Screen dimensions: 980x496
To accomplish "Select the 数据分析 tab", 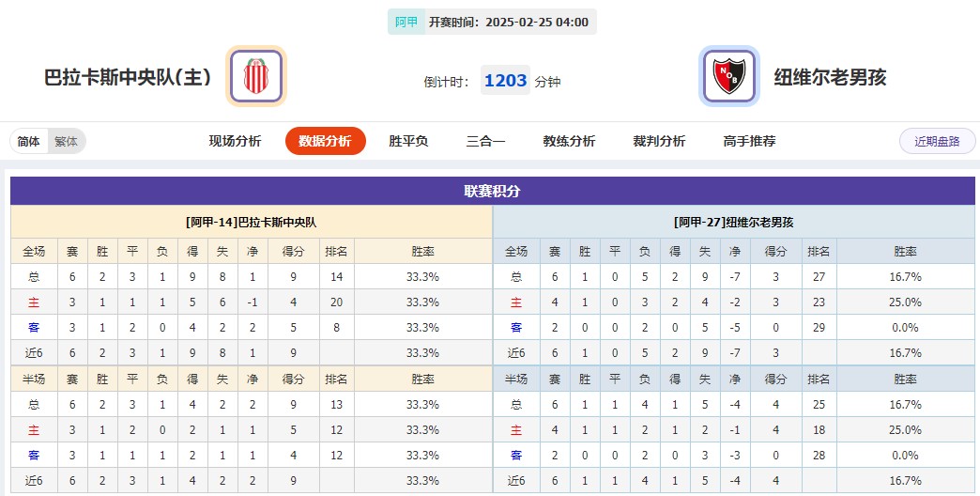I will (325, 142).
